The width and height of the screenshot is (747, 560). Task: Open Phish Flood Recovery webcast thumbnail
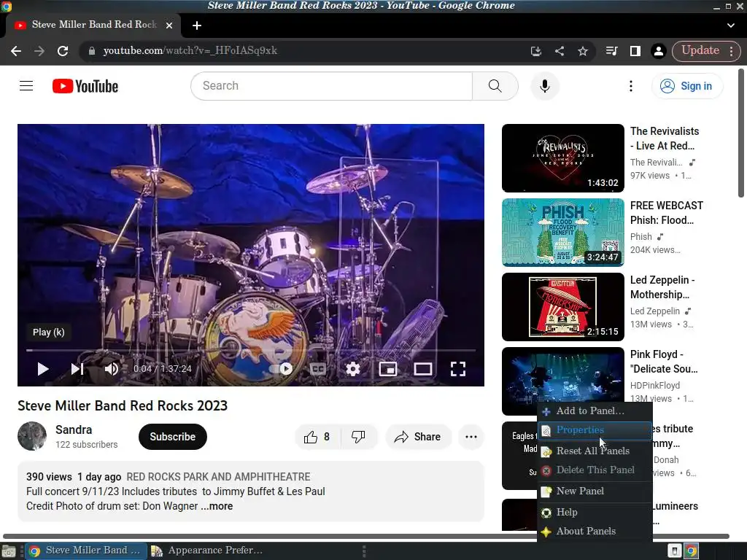562,233
